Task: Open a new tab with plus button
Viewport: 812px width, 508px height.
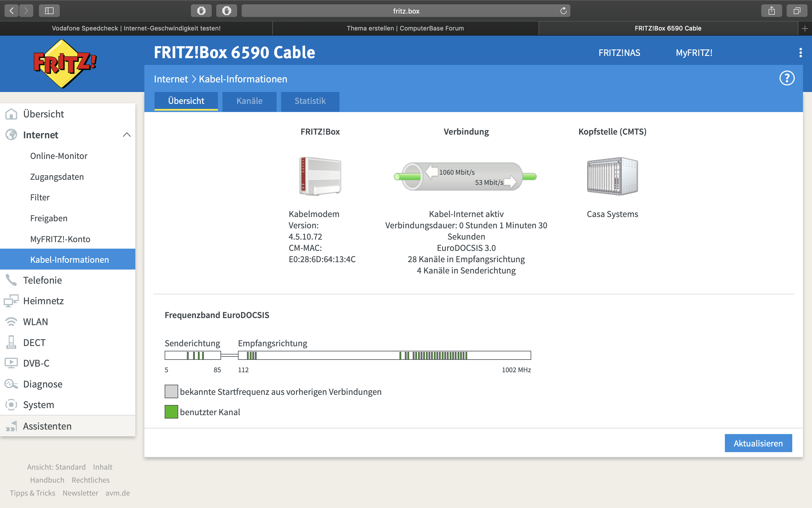Action: coord(805,29)
